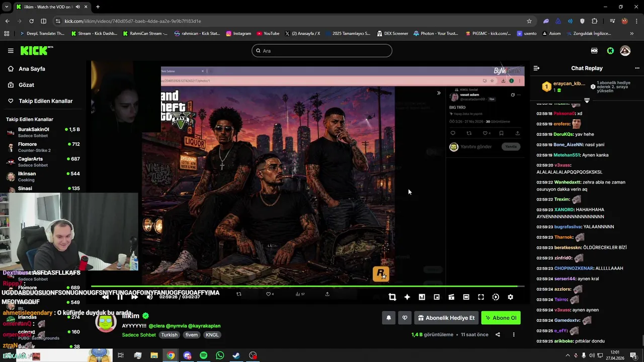The width and height of the screenshot is (644, 362).
Task: Bookmark this page with star icon
Action: [x=529, y=21]
